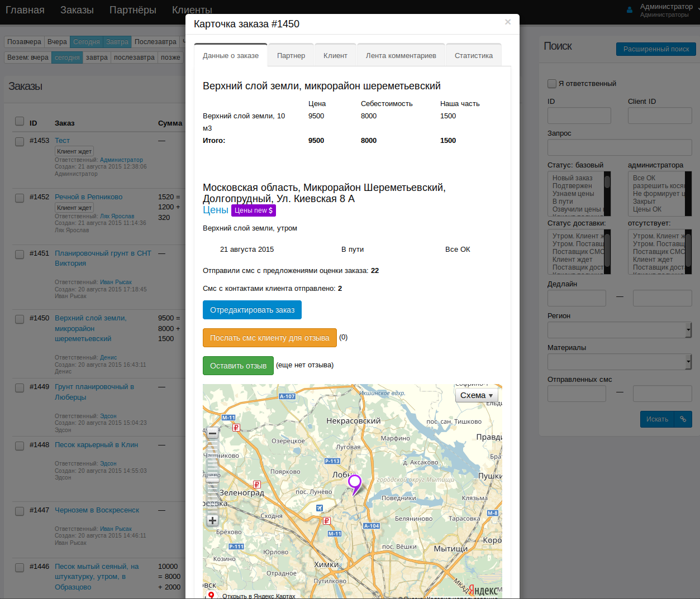This screenshot has height=599, width=700.
Task: Click the administrator user icon
Action: (x=630, y=10)
